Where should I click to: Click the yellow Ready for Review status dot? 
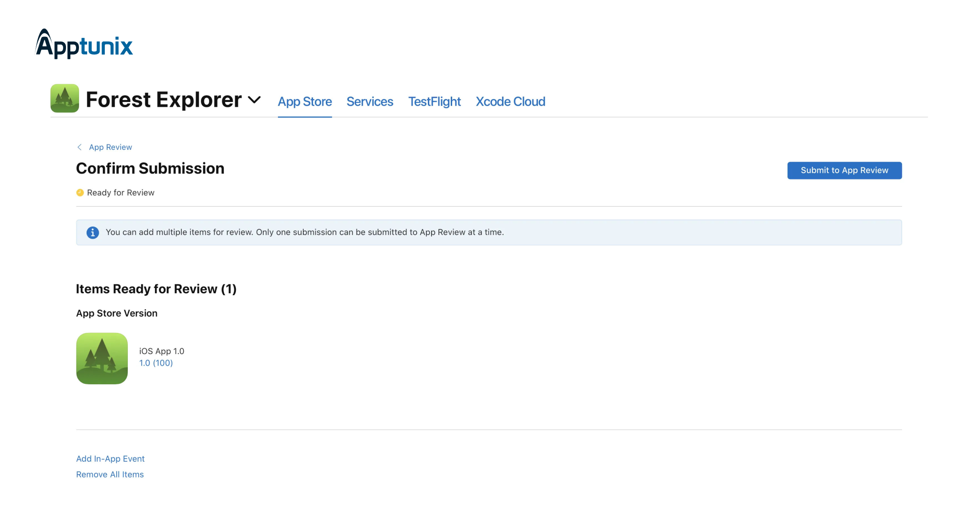(80, 192)
